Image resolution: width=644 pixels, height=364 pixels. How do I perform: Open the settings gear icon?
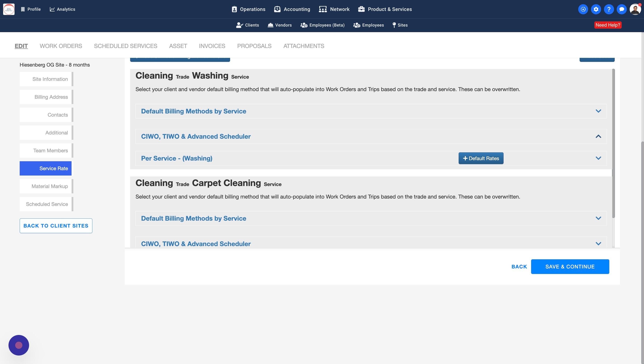pos(596,9)
